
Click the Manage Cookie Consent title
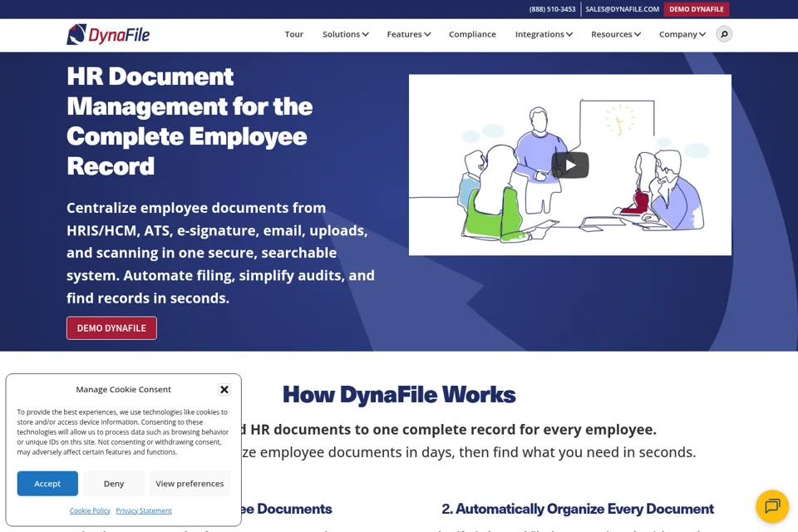tap(123, 390)
